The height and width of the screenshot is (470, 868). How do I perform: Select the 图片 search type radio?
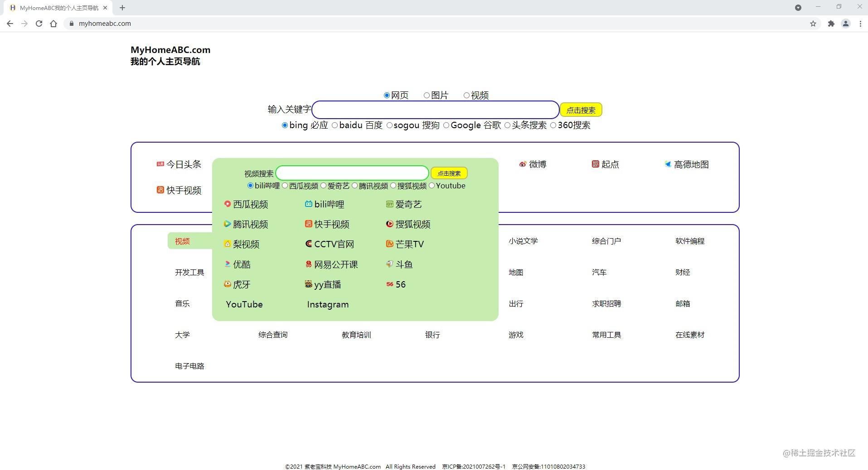pos(427,95)
